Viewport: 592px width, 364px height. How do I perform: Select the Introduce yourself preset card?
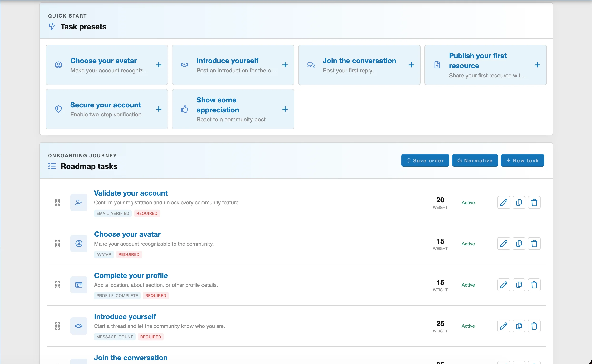pyautogui.click(x=233, y=65)
